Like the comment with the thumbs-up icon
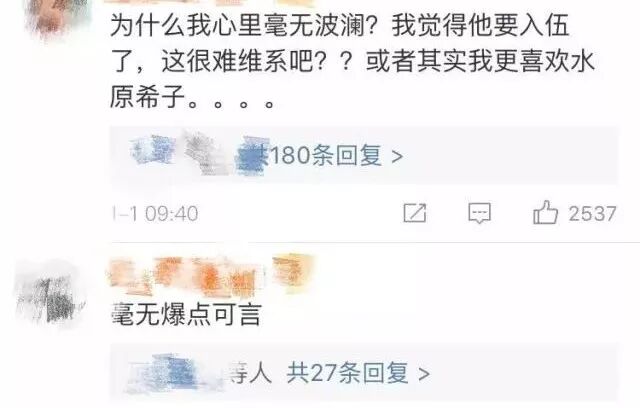640x408 pixels. point(545,212)
